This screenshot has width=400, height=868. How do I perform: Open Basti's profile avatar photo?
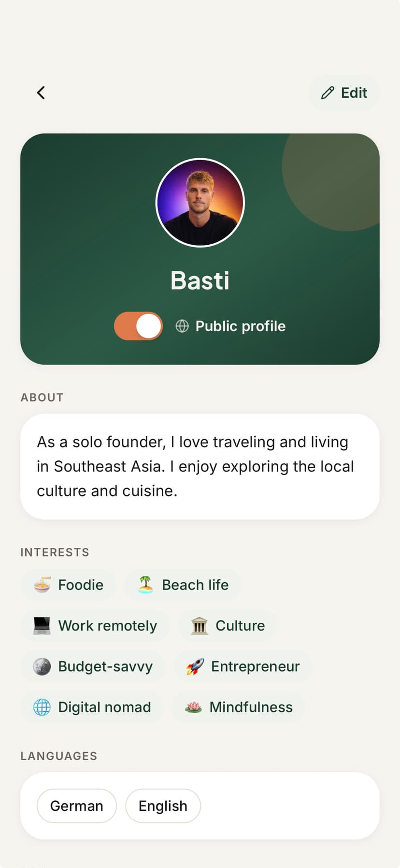[200, 203]
